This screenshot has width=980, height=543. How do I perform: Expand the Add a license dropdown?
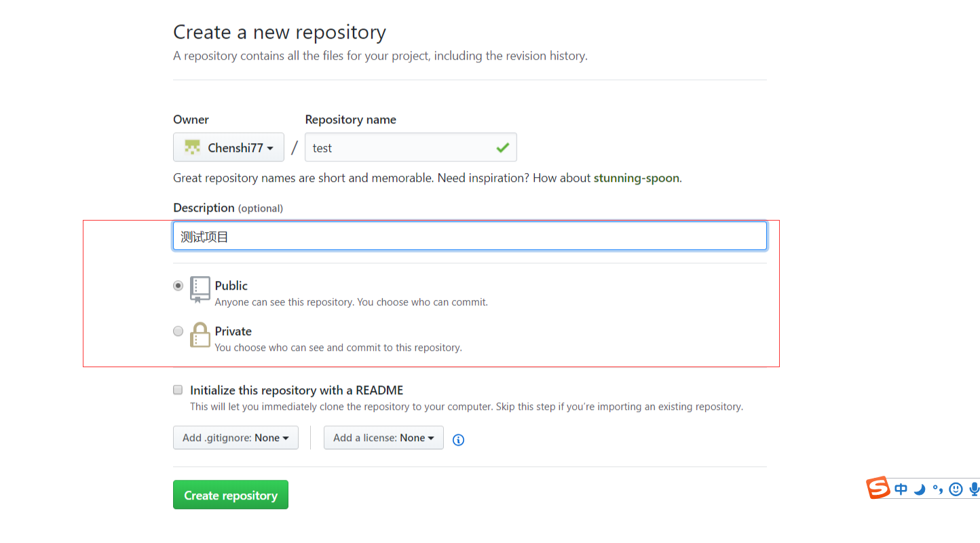click(x=383, y=438)
